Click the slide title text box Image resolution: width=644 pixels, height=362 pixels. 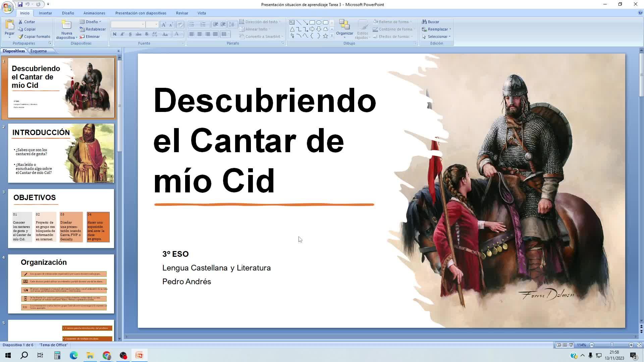(265, 140)
